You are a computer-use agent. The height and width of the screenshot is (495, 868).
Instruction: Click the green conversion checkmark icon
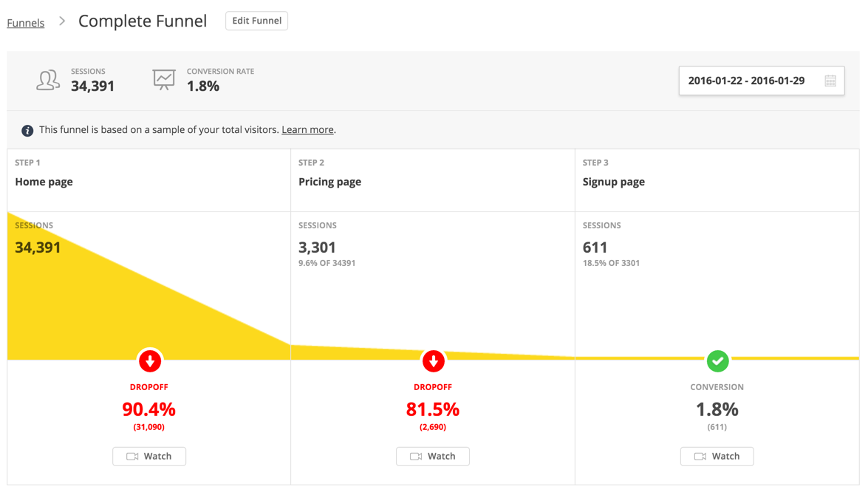717,361
